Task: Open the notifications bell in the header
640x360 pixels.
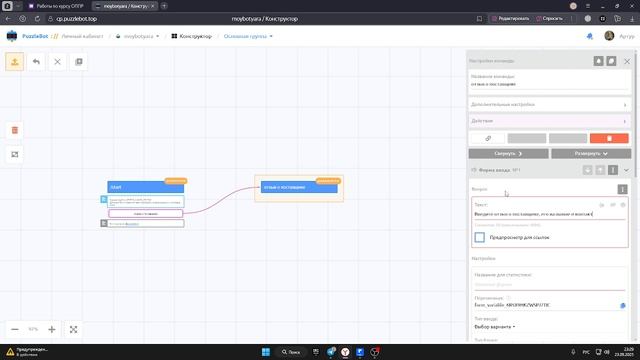Action: [589, 36]
